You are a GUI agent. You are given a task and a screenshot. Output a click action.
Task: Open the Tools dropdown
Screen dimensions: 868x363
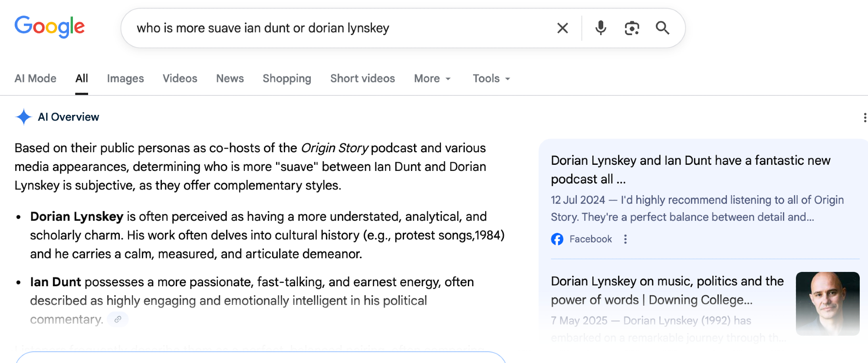[491, 78]
